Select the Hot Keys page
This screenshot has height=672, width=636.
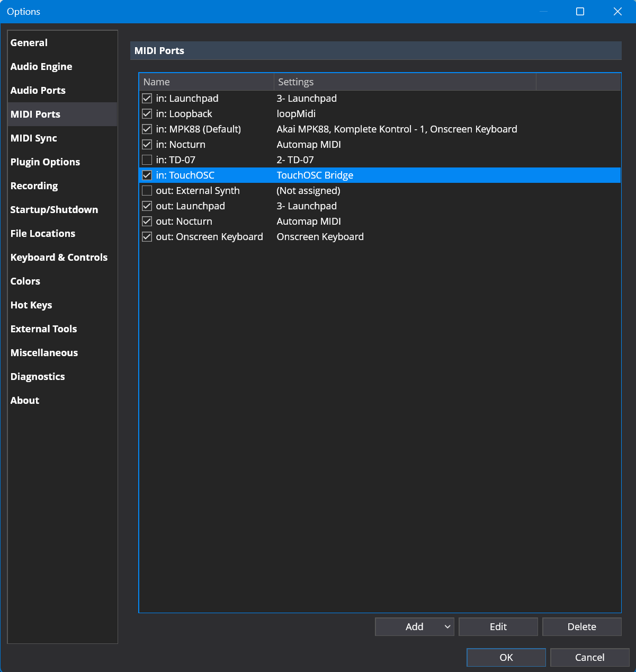click(x=31, y=305)
